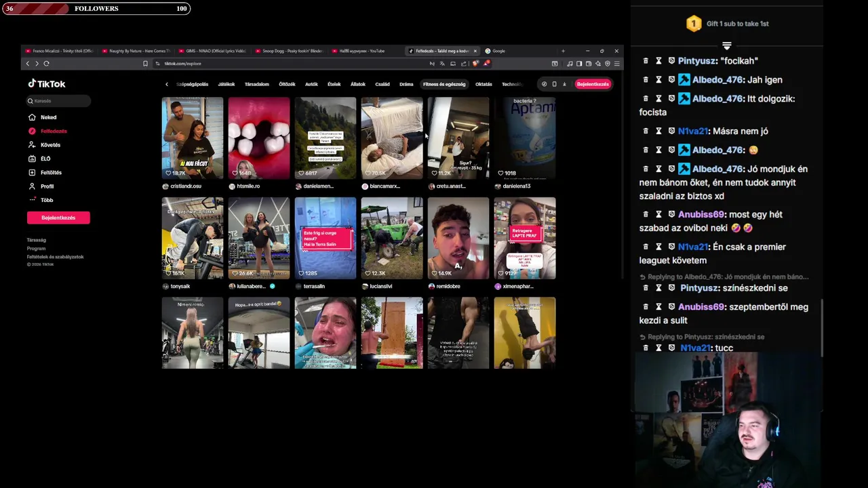Click the pink Bejelentkezés sidebar button

coord(58,218)
